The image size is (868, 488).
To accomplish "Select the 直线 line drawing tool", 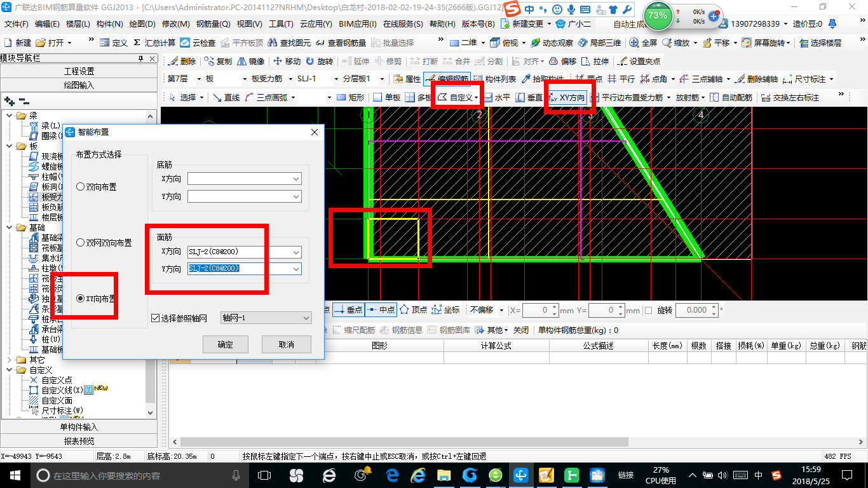I will coord(226,98).
